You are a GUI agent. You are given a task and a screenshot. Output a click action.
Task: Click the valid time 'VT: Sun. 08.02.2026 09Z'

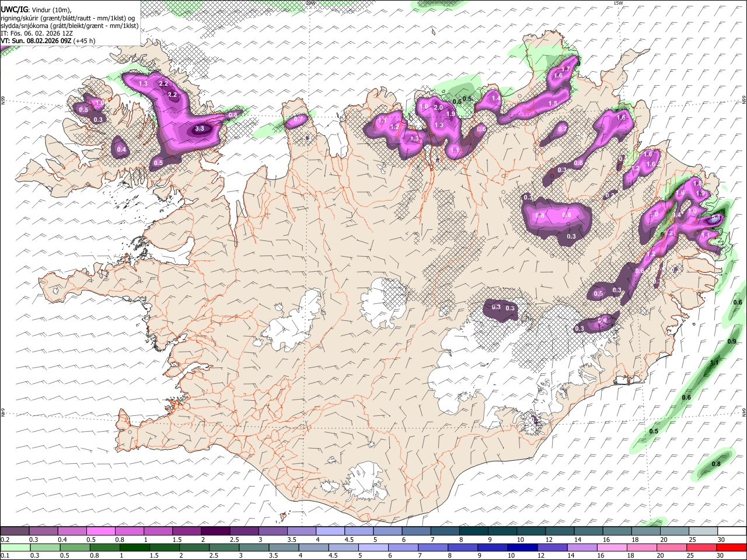click(36, 41)
